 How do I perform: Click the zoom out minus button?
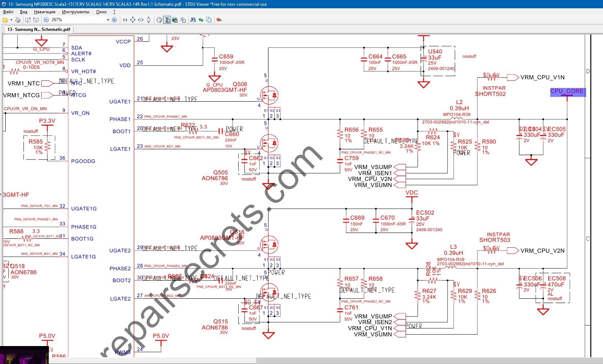pos(46,20)
